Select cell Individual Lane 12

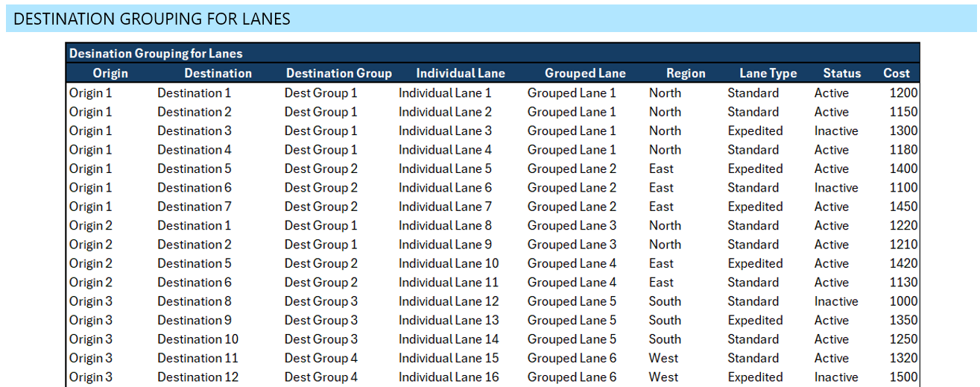449,301
